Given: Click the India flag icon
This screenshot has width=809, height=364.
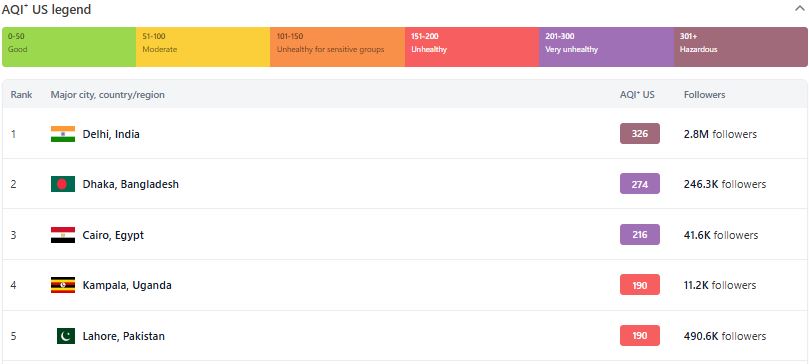Looking at the screenshot, I should click(x=63, y=134).
